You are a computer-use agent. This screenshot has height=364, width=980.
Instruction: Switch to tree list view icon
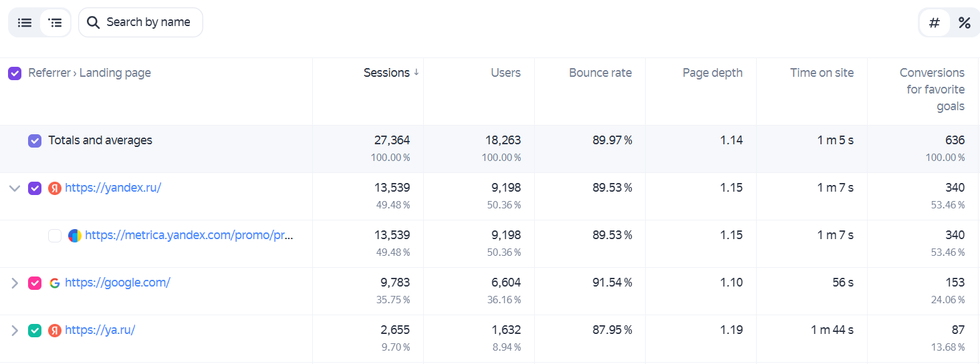click(55, 23)
